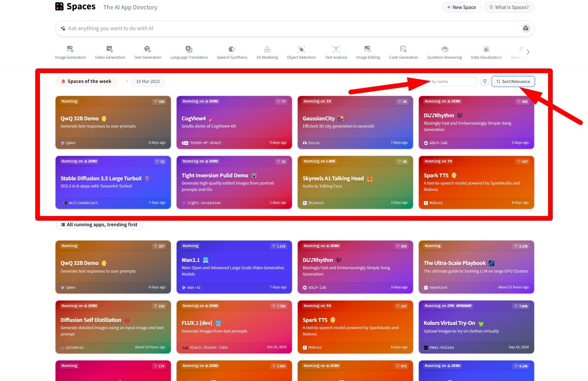588x381 pixels.
Task: Open the filter funnel icon
Action: point(484,81)
